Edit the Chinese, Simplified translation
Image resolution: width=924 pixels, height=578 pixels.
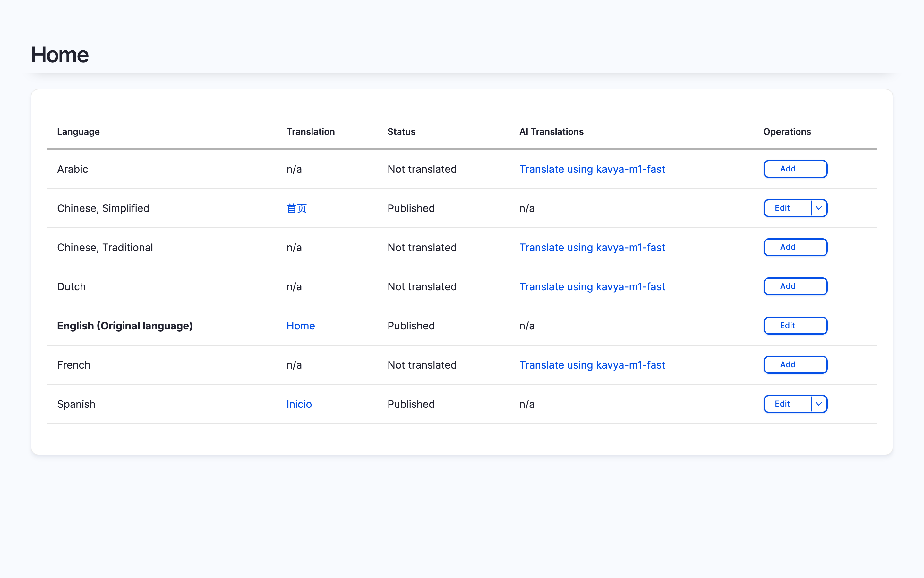coord(787,208)
